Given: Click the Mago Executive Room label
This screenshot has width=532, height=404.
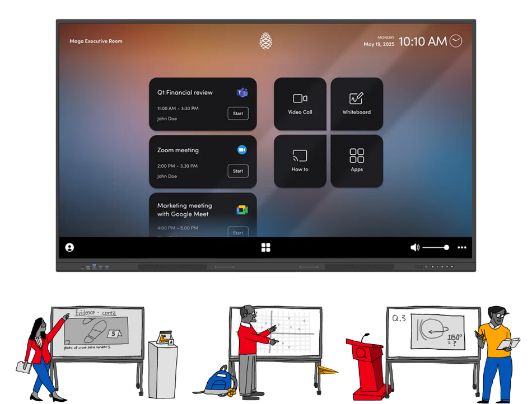Looking at the screenshot, I should 96,41.
